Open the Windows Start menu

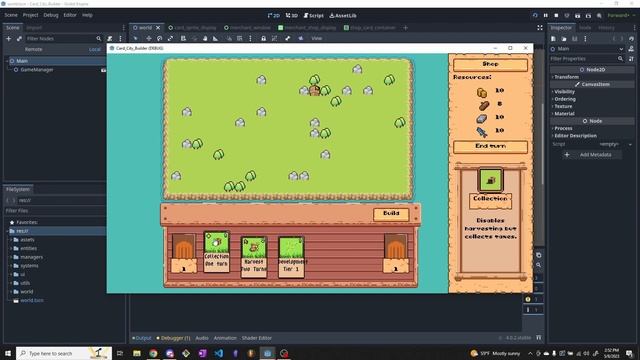7,353
